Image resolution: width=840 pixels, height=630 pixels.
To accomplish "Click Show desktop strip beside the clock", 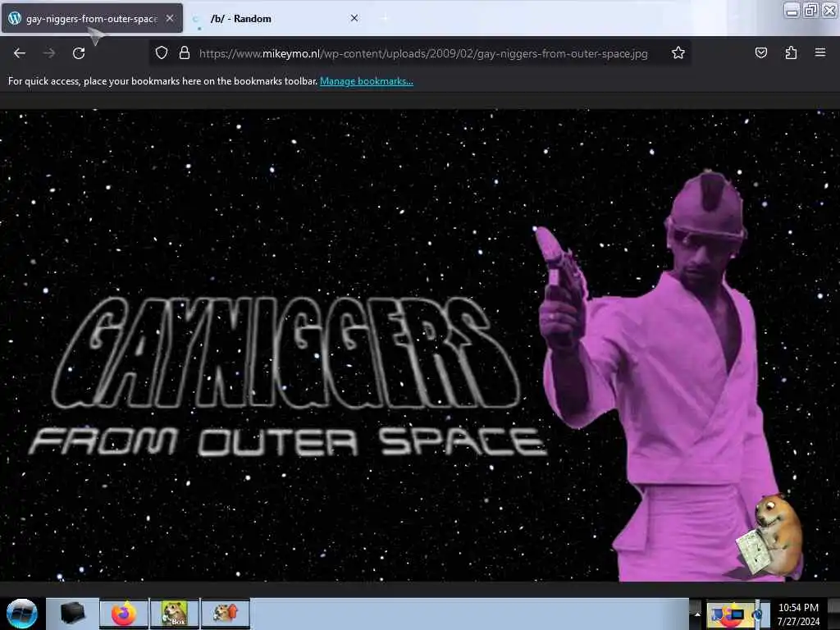I will coord(833,614).
